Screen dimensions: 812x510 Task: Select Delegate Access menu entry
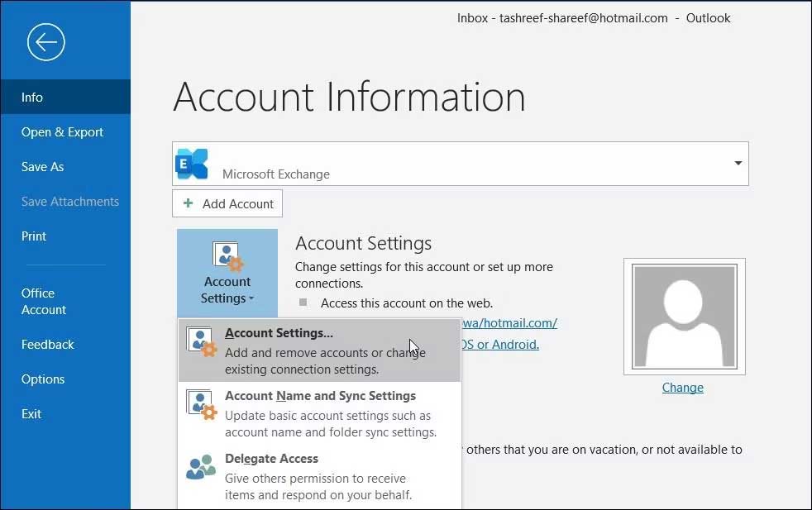coord(271,459)
